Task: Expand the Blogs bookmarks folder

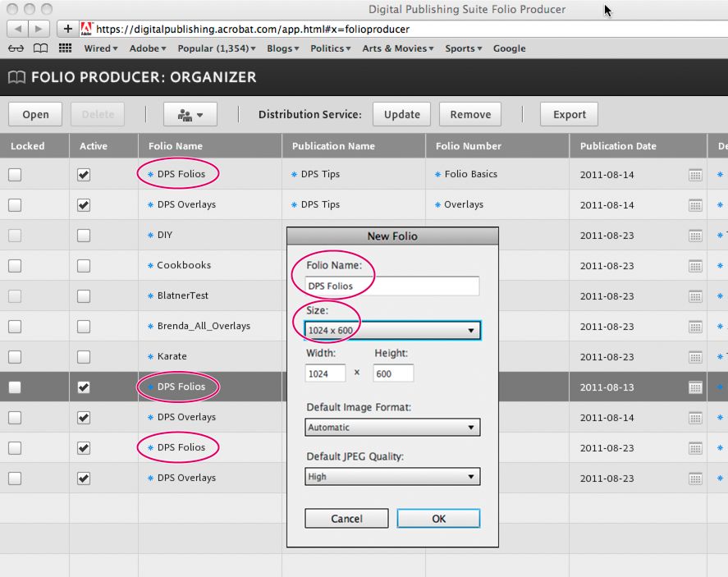Action: tap(283, 48)
